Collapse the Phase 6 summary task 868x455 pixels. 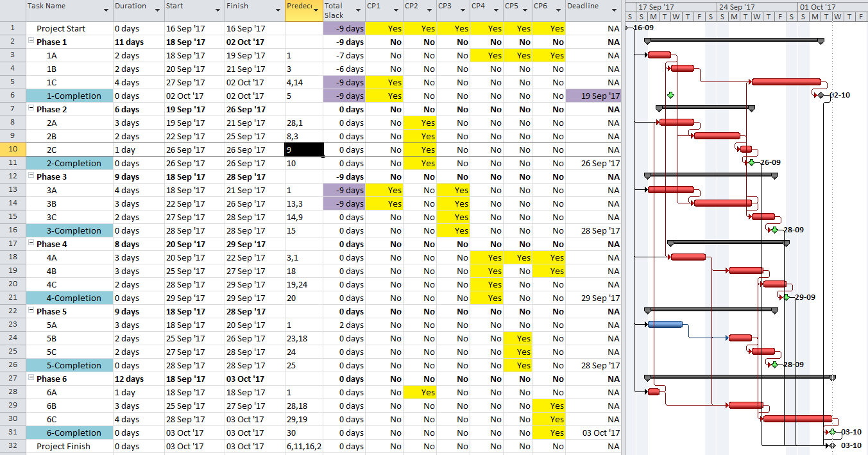click(31, 379)
